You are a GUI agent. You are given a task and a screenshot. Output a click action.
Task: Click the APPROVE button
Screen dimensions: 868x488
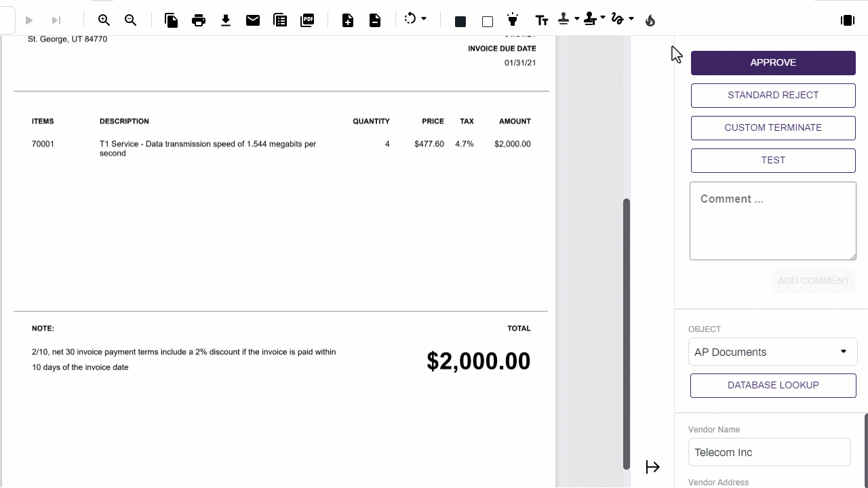(x=773, y=62)
